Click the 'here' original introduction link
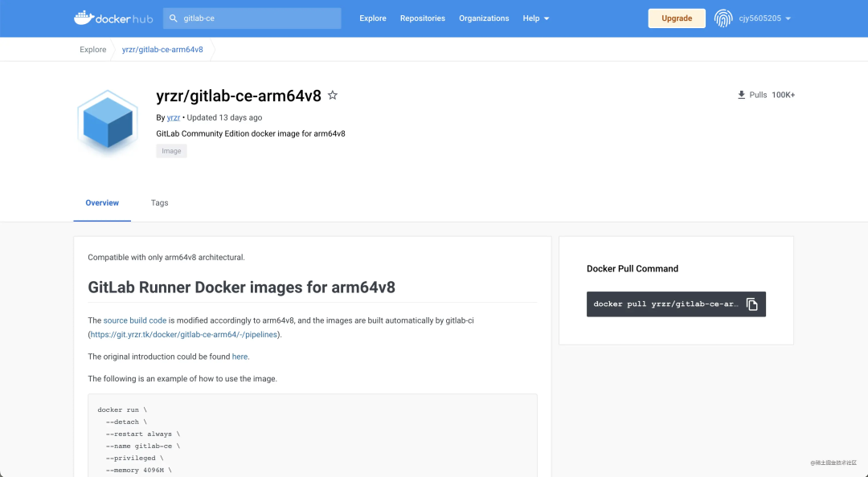Image resolution: width=868 pixels, height=477 pixels. 240,357
